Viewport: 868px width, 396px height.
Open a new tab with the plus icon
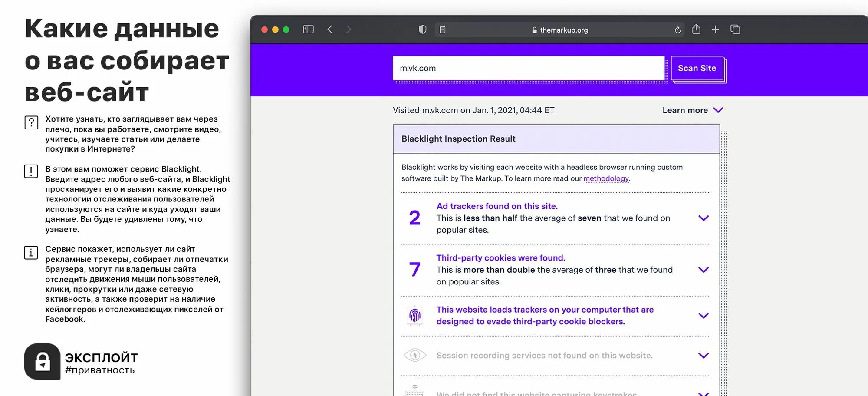(x=715, y=30)
